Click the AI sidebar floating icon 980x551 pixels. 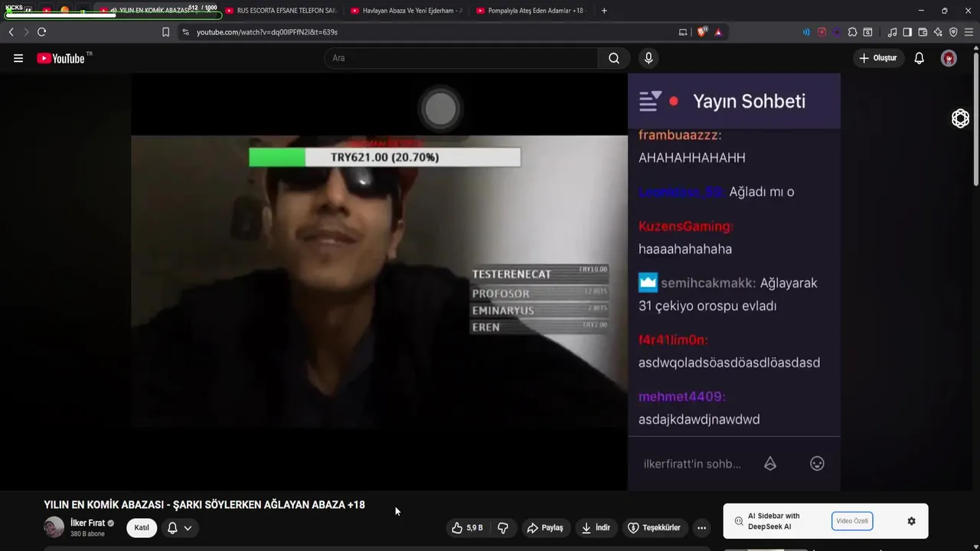(960, 118)
